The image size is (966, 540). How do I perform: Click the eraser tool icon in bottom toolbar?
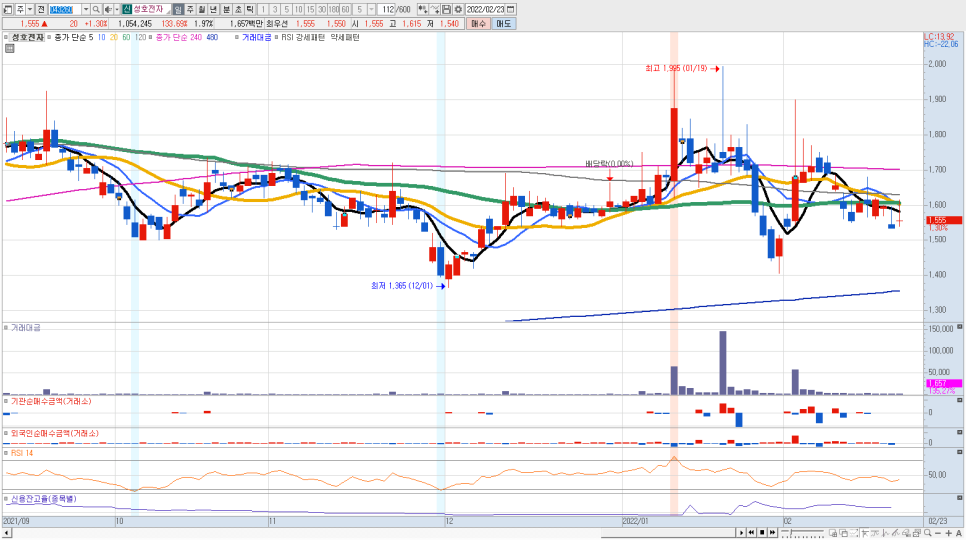(x=906, y=533)
